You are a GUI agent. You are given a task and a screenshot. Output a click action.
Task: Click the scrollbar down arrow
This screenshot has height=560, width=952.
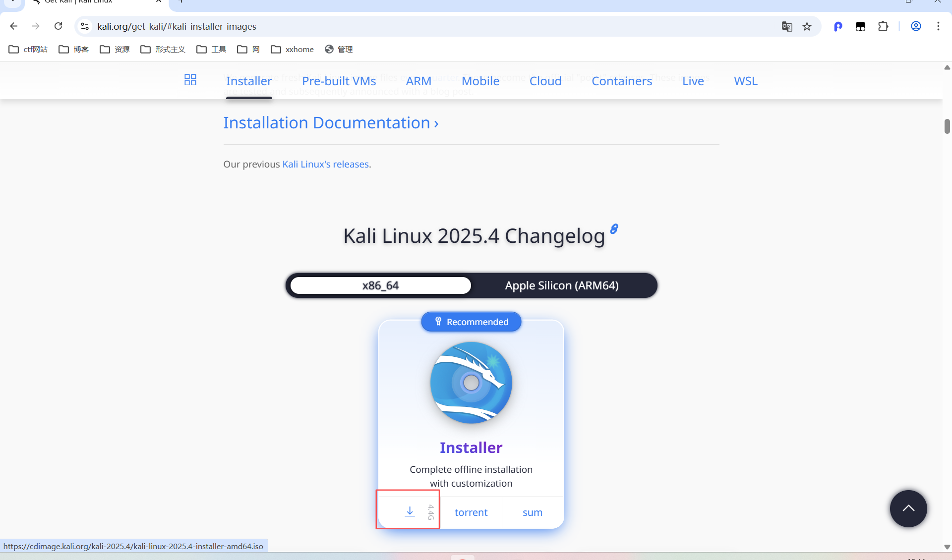point(947,547)
